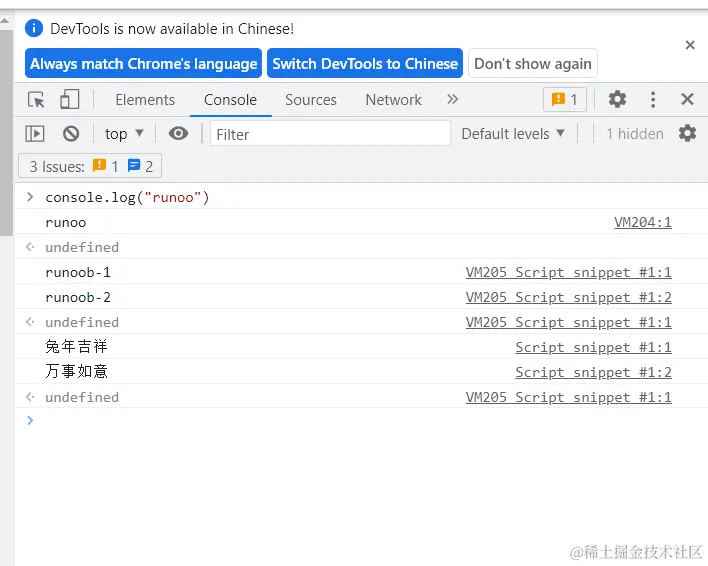The height and width of the screenshot is (566, 708).
Task: Open source link beside last undefined
Action: pos(568,397)
